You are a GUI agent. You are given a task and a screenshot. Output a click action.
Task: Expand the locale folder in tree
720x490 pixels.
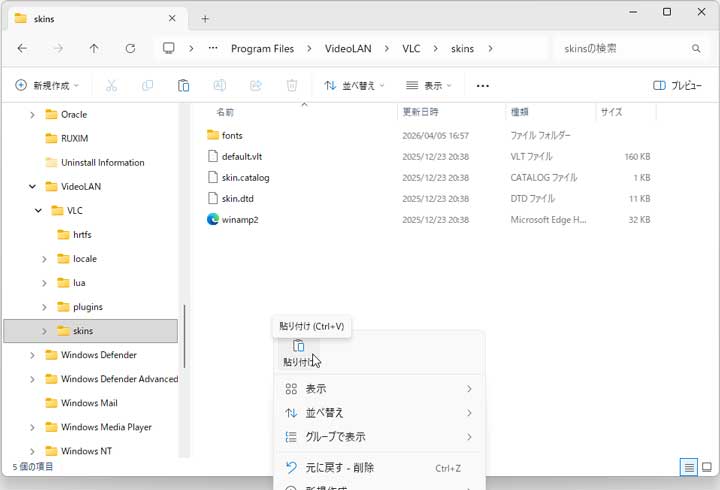point(44,259)
